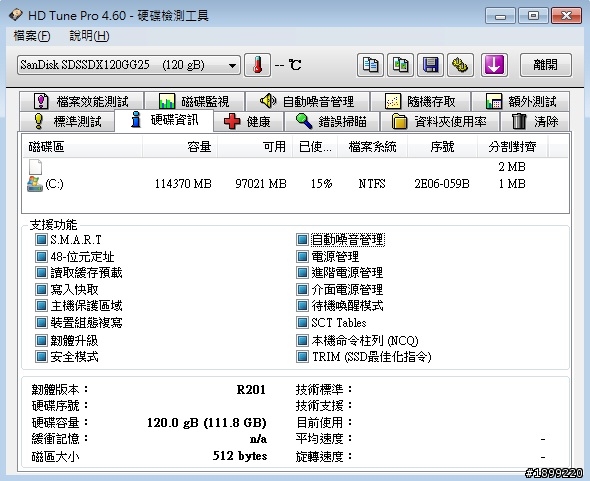Screen dimensions: 590x481
Task: Click the 120.0 gB (111.8 GB) value
Action: point(207,423)
